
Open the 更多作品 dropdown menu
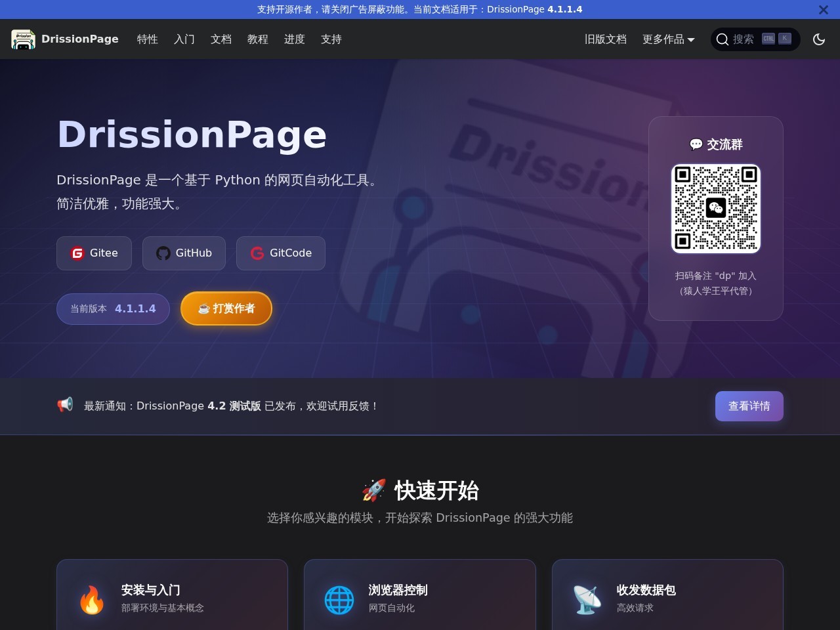click(668, 39)
